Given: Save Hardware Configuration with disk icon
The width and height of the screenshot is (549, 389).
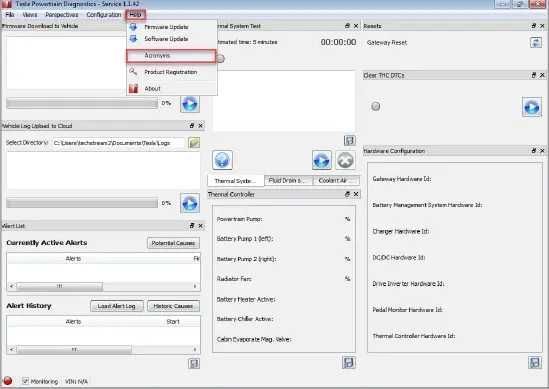Looking at the screenshot, I should [x=535, y=362].
